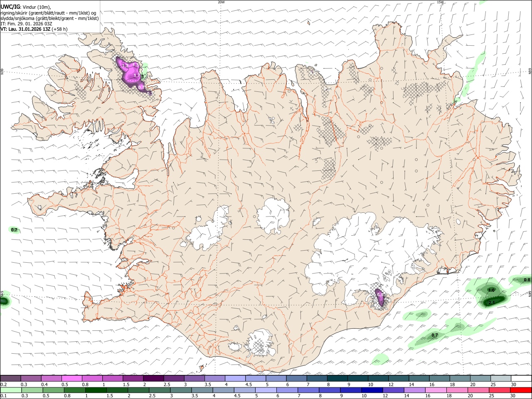Screen dimensions: 532x399
Task: Click the 2.1 precipitation value southeast offshore
Action: (x=491, y=303)
